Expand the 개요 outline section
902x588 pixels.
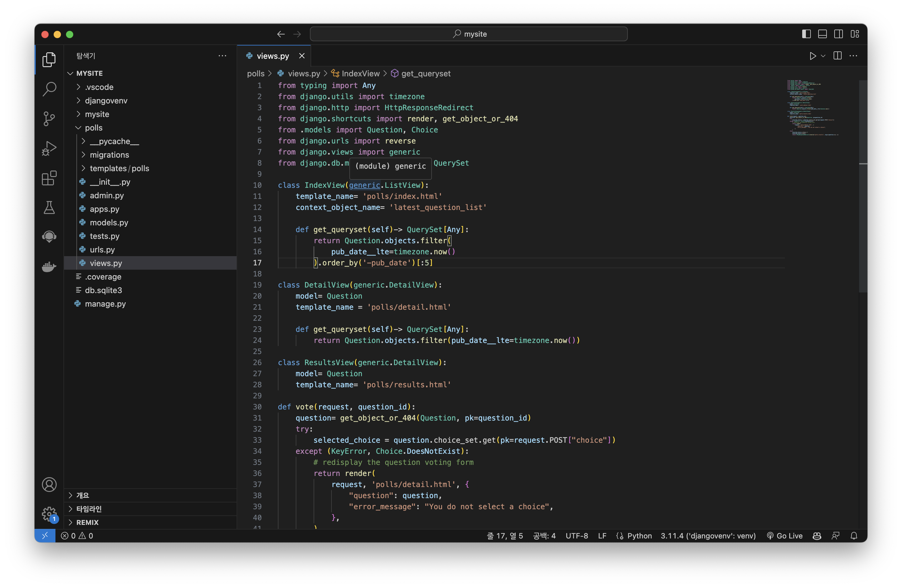[150, 495]
